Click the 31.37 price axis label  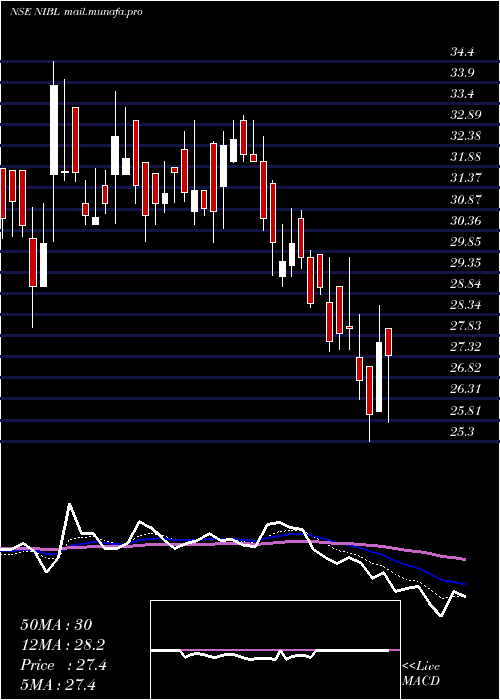[466, 179]
